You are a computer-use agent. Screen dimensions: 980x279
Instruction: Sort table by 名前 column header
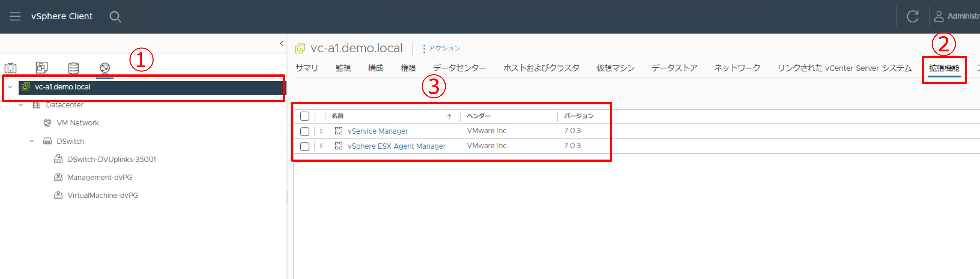[337, 116]
